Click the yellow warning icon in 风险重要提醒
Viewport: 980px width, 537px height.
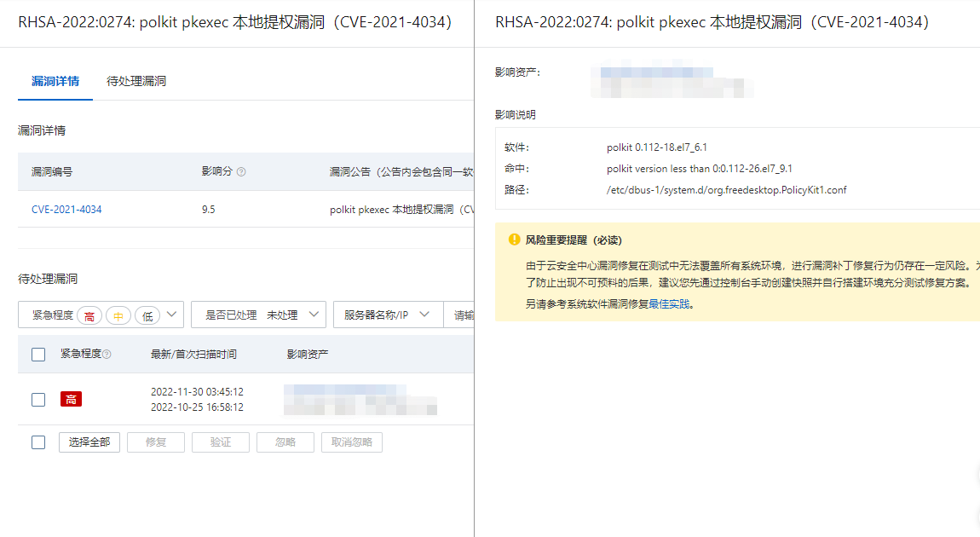[x=514, y=239]
